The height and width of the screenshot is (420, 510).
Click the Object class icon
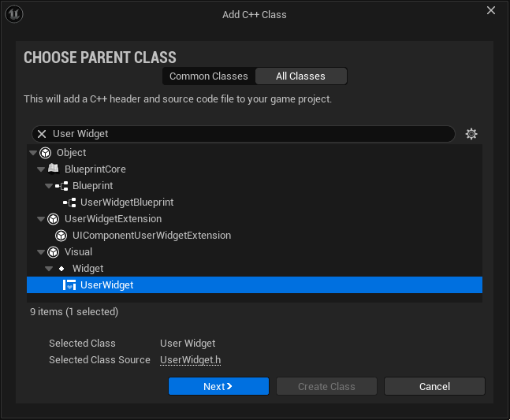coord(46,153)
